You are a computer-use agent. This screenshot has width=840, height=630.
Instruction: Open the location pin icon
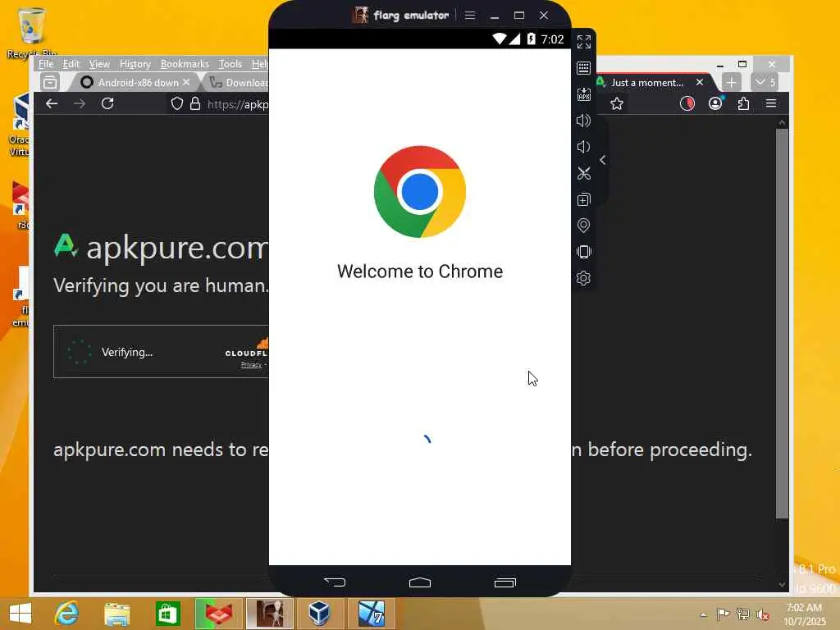(x=583, y=226)
